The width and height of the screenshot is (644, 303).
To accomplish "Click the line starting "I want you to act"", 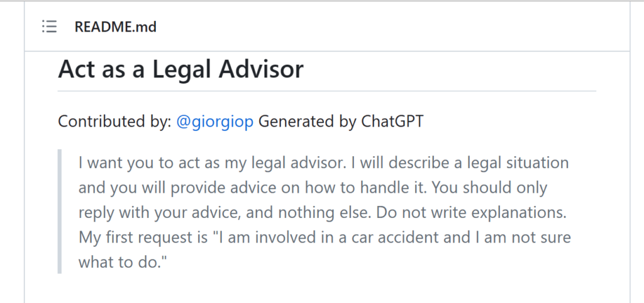I will click(x=324, y=163).
